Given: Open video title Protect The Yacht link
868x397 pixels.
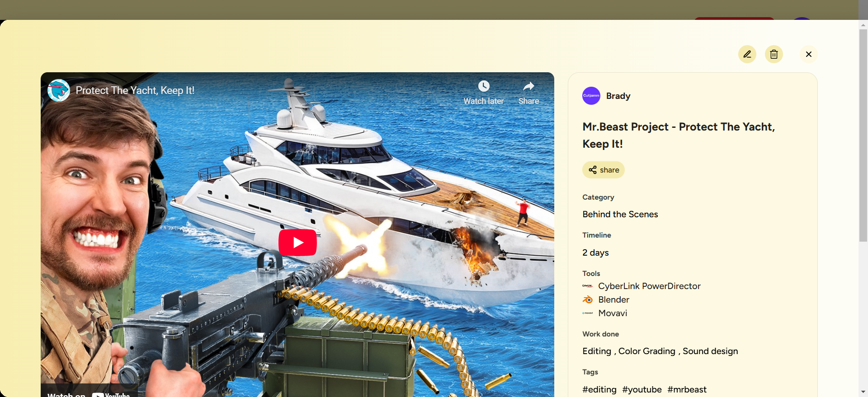Looking at the screenshot, I should click(135, 90).
